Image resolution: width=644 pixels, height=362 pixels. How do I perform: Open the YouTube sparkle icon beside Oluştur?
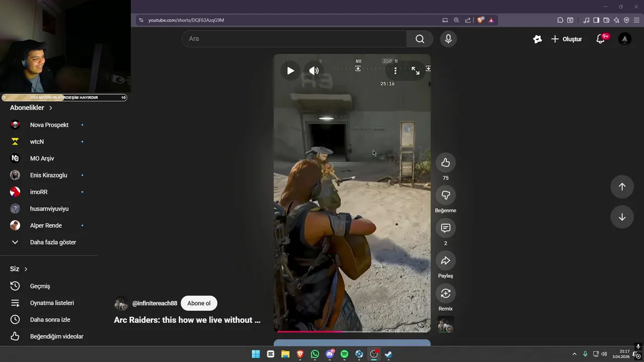click(x=537, y=39)
